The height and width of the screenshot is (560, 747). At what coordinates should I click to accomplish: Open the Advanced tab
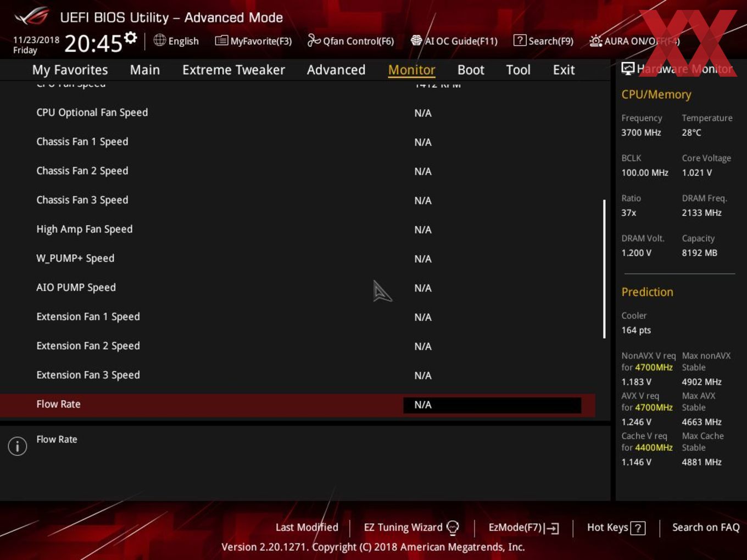(x=336, y=70)
